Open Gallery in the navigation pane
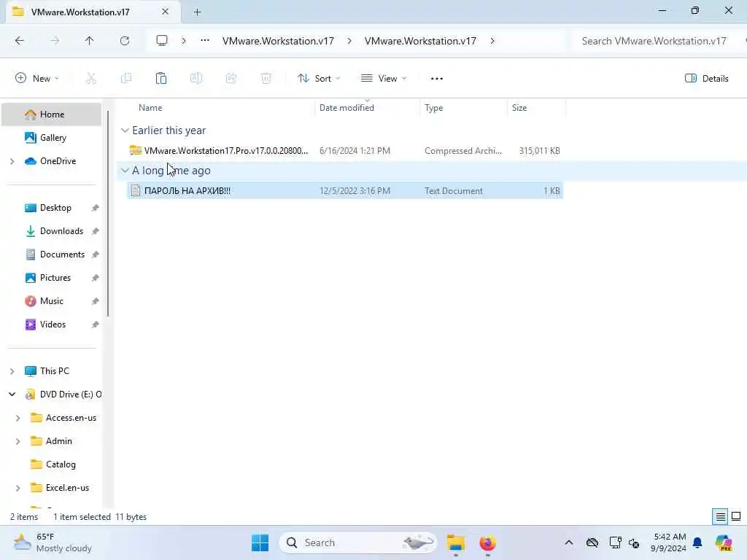The image size is (747, 560). pos(53,138)
